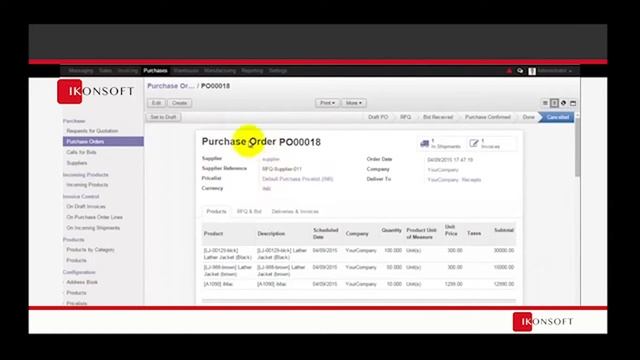Open graph view icon
Image resolution: width=640 pixels, height=360 pixels.
563,103
